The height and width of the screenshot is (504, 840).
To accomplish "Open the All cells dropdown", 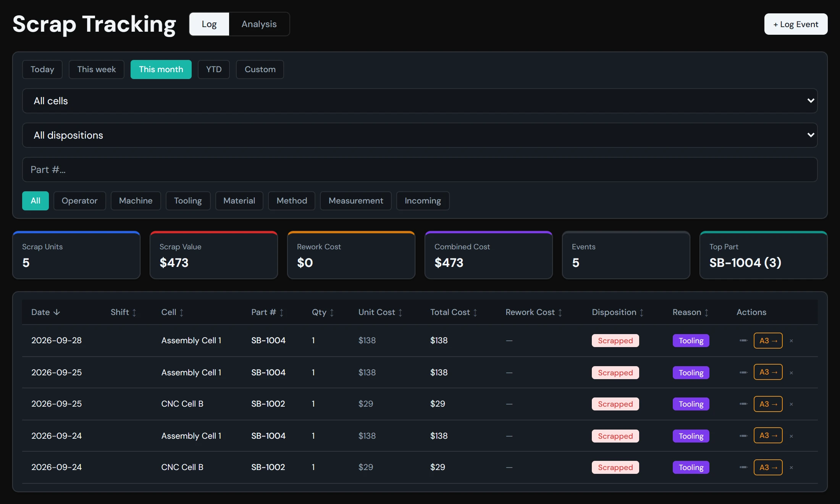I will (420, 101).
